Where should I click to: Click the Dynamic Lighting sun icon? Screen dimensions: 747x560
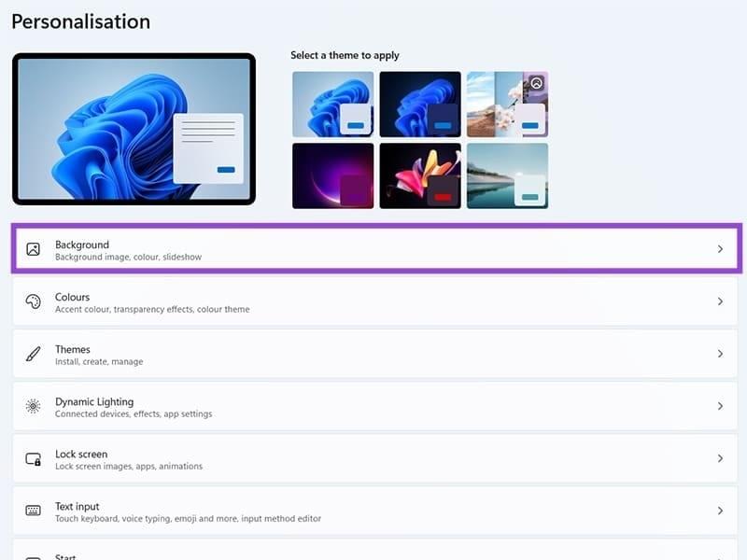pos(35,406)
